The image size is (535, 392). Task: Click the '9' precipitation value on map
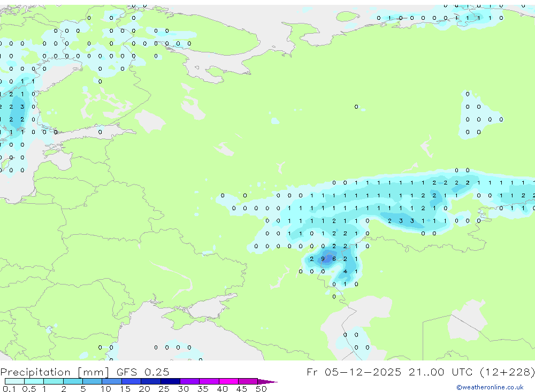pos(323,259)
